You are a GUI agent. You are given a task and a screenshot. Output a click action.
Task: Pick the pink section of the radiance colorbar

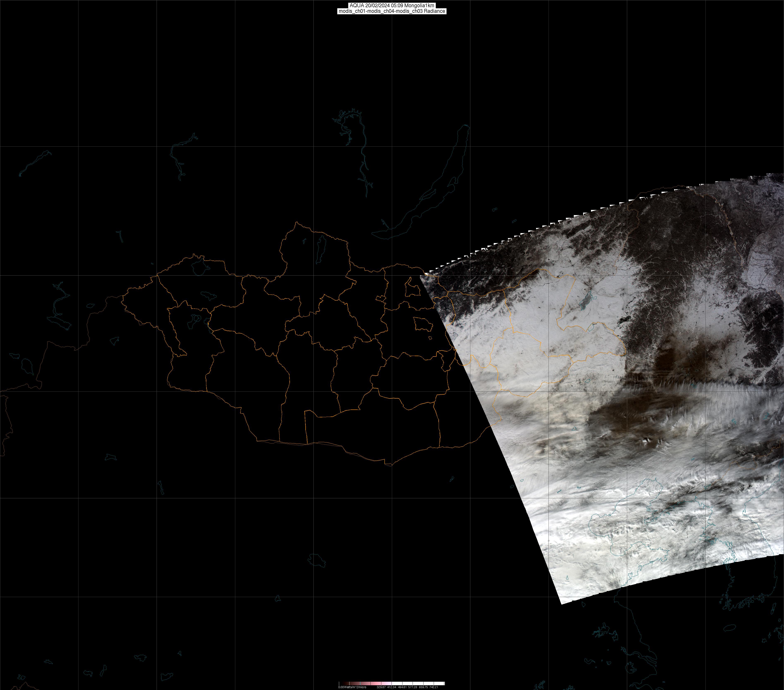pos(376,683)
